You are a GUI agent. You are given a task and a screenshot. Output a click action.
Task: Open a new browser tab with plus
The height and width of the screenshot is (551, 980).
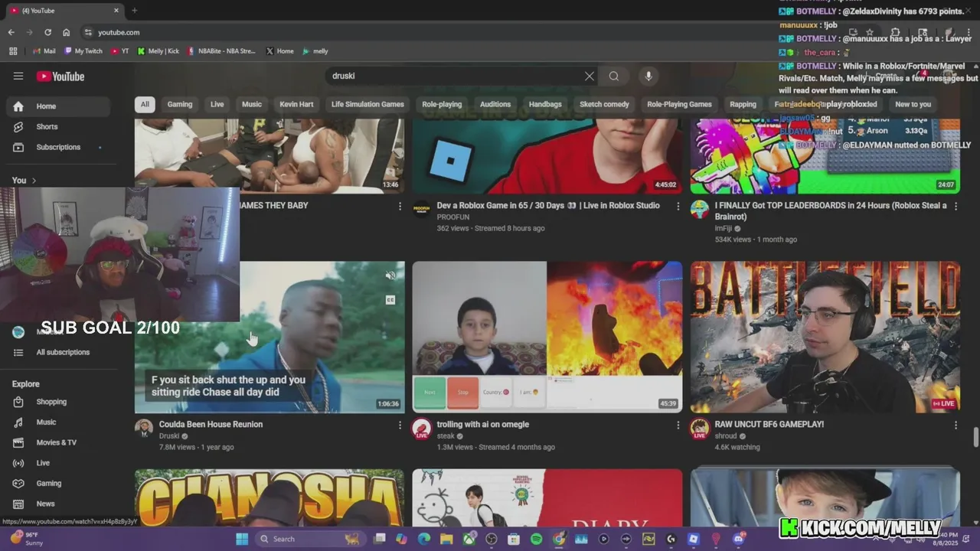tap(134, 11)
